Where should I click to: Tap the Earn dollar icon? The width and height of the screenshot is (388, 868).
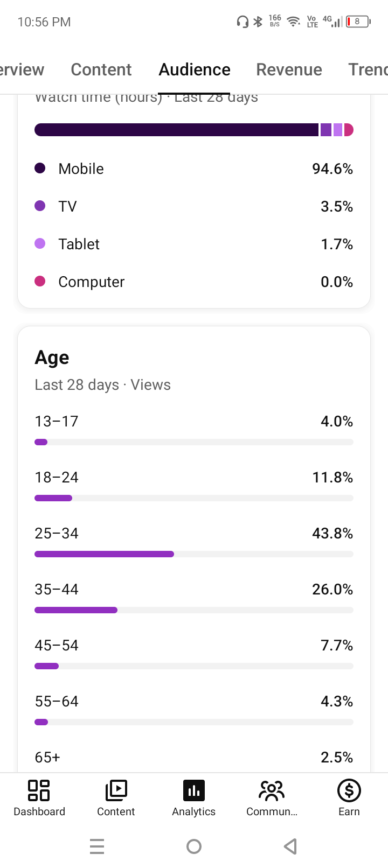click(349, 790)
